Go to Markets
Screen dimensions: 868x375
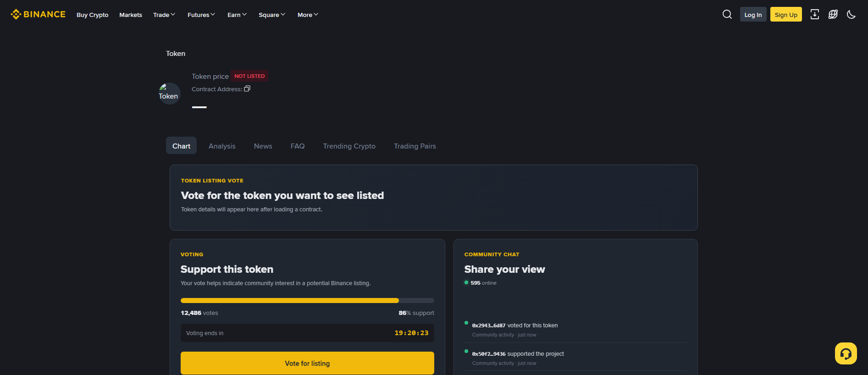pyautogui.click(x=131, y=15)
